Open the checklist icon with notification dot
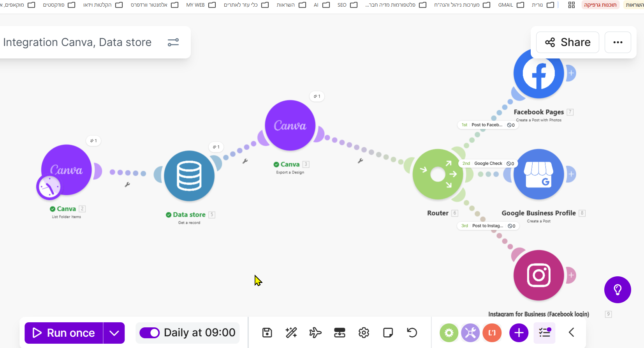 (x=544, y=332)
